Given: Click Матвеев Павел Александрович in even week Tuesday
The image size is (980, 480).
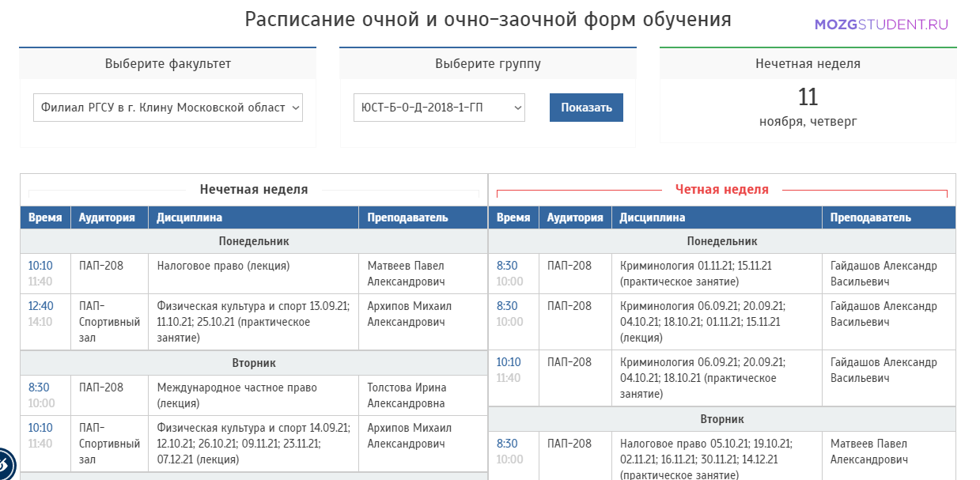Looking at the screenshot, I should tap(869, 452).
